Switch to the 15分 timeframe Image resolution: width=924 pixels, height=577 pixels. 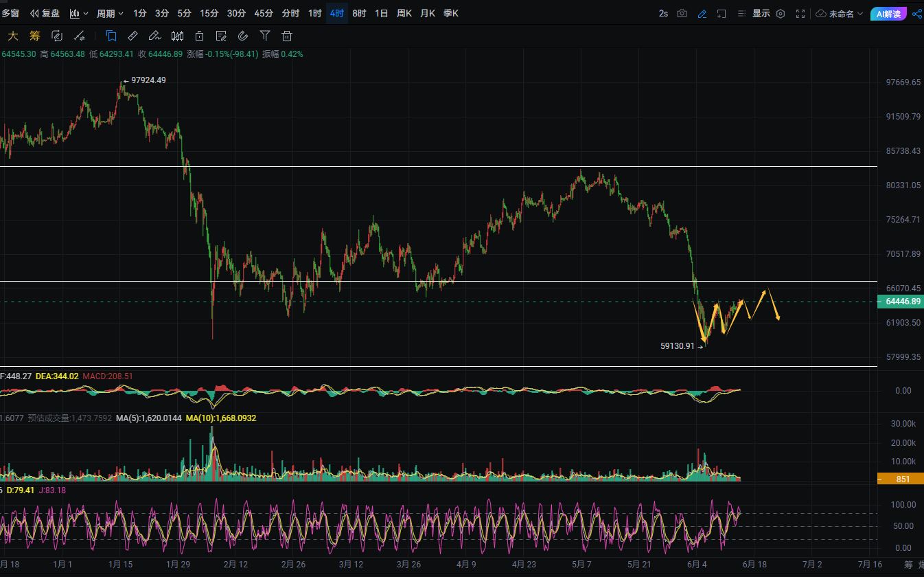click(209, 13)
